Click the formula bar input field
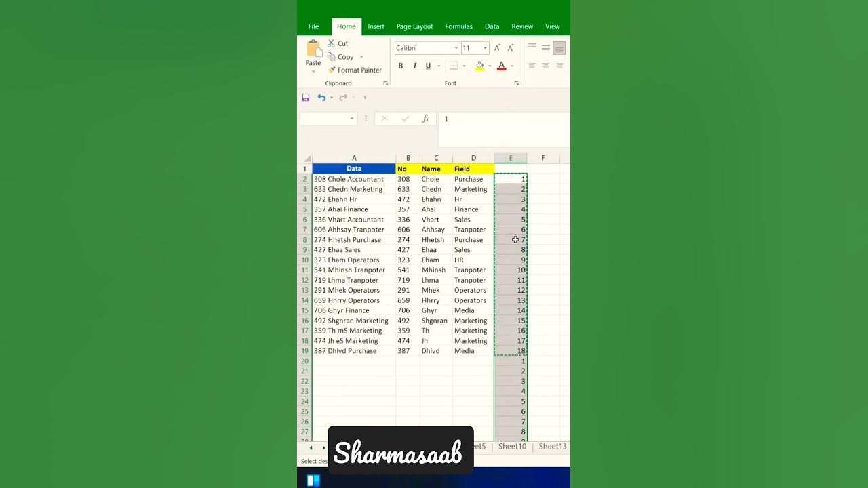Viewport: 868px width, 488px height. [504, 129]
